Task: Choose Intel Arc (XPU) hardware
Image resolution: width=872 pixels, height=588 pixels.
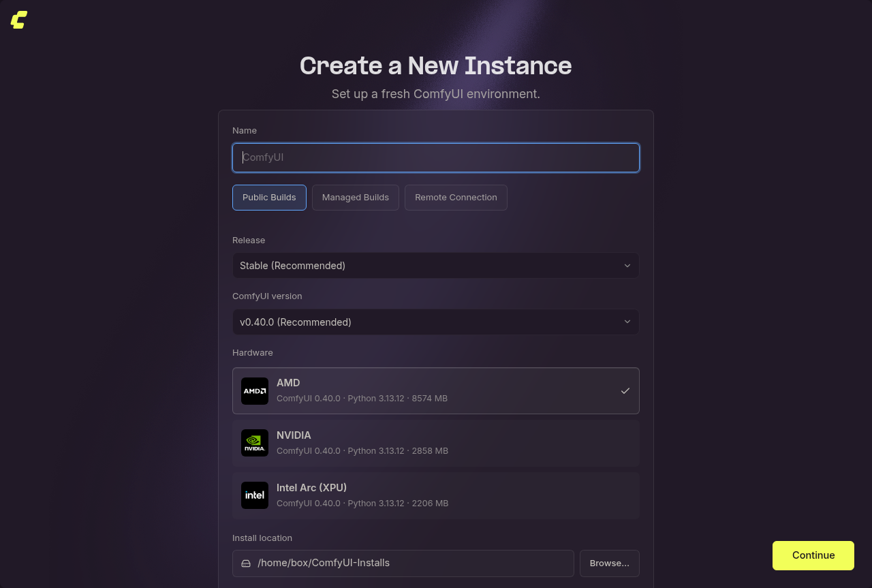Action: tap(436, 495)
